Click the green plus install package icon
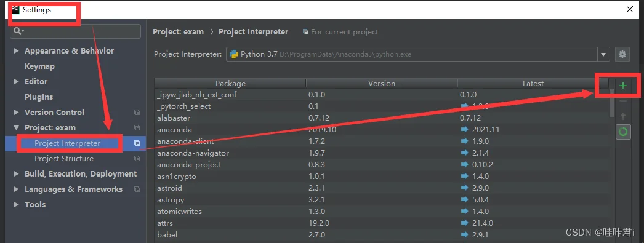The height and width of the screenshot is (243, 644). 623,86
